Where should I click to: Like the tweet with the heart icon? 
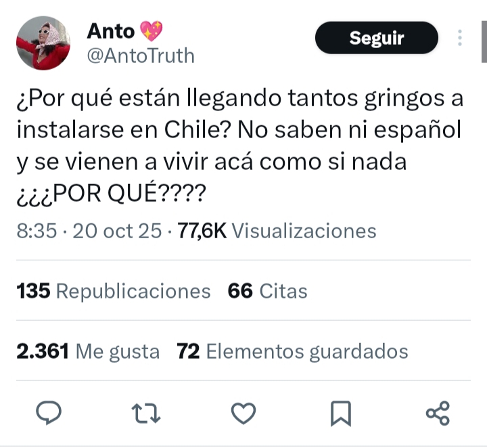(x=243, y=413)
